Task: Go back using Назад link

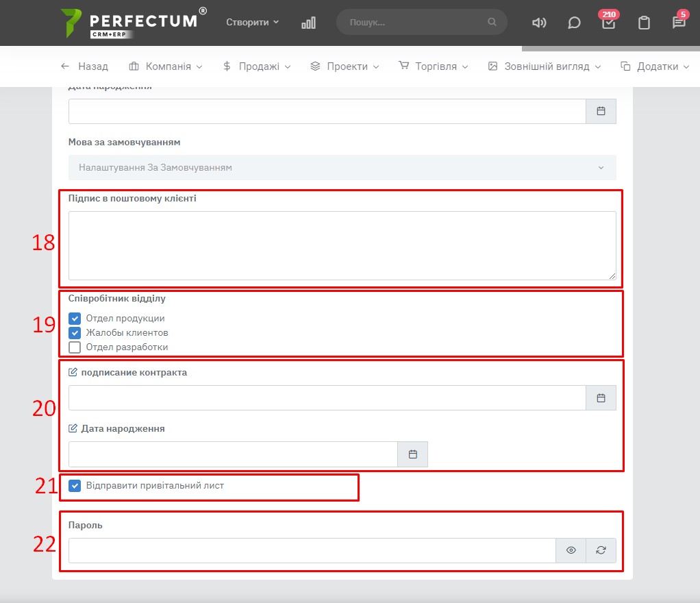Action: point(84,66)
